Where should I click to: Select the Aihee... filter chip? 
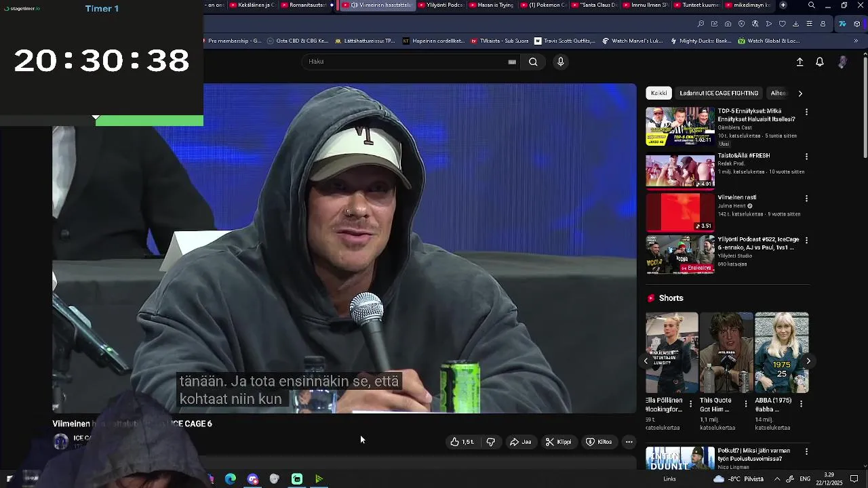pyautogui.click(x=778, y=94)
